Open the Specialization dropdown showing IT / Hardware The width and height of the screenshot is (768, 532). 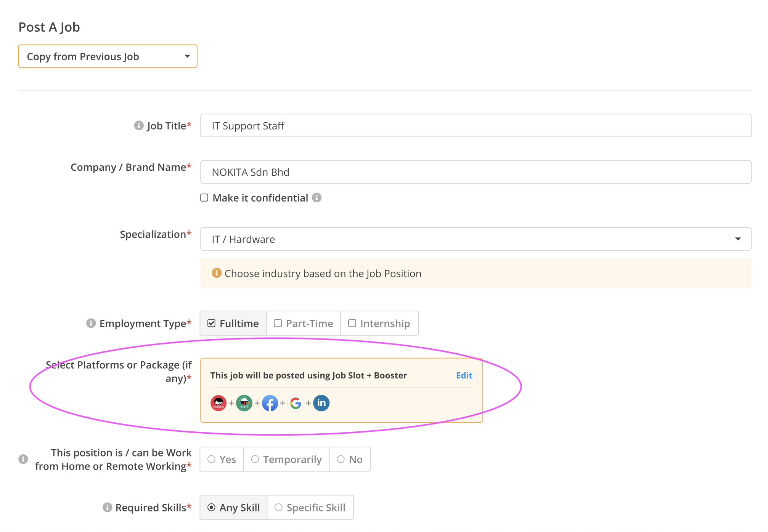tap(476, 239)
